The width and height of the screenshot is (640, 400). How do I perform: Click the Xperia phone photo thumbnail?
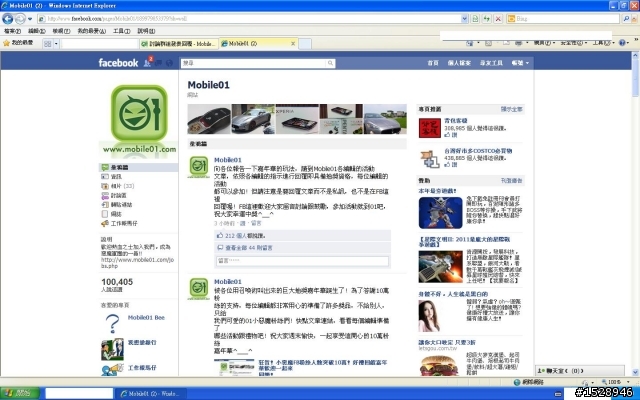297,119
